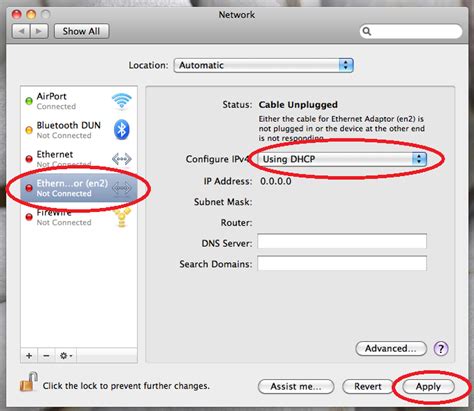Click the blue Bluetooth icon

click(122, 129)
